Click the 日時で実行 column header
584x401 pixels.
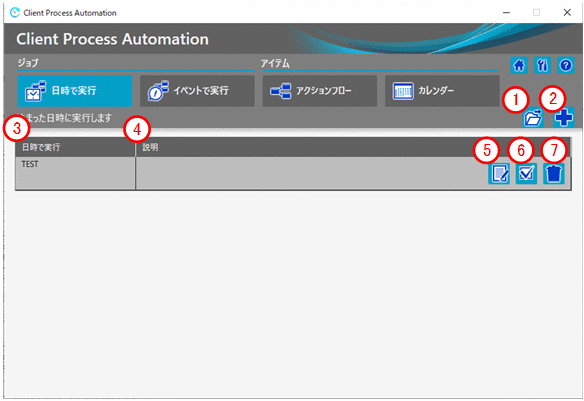pyautogui.click(x=75, y=147)
